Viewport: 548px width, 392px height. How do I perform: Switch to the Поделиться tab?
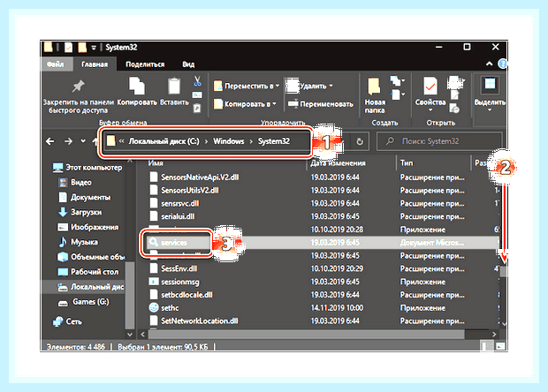tap(145, 64)
